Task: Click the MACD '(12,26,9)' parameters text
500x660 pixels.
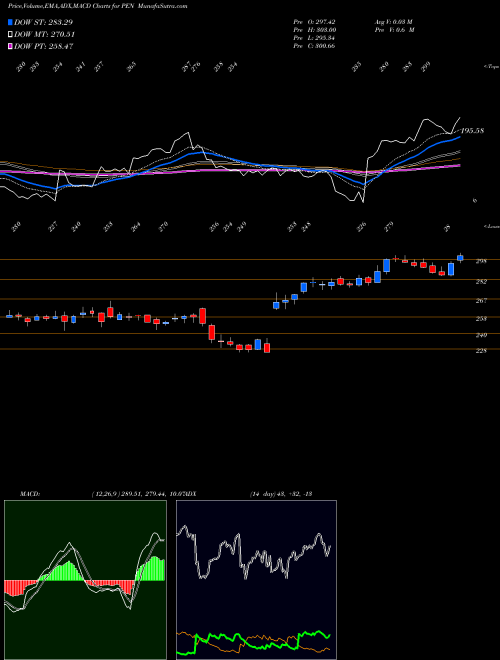Action: pyautogui.click(x=104, y=494)
